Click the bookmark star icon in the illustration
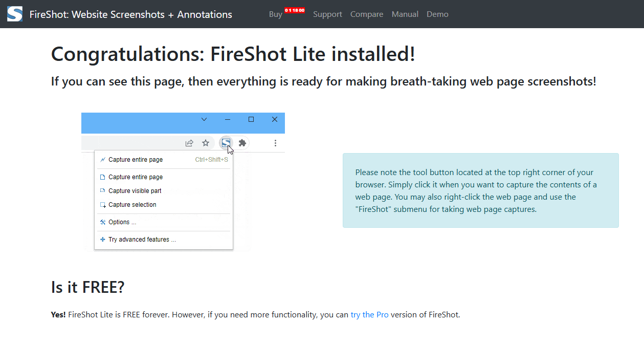 [x=206, y=143]
